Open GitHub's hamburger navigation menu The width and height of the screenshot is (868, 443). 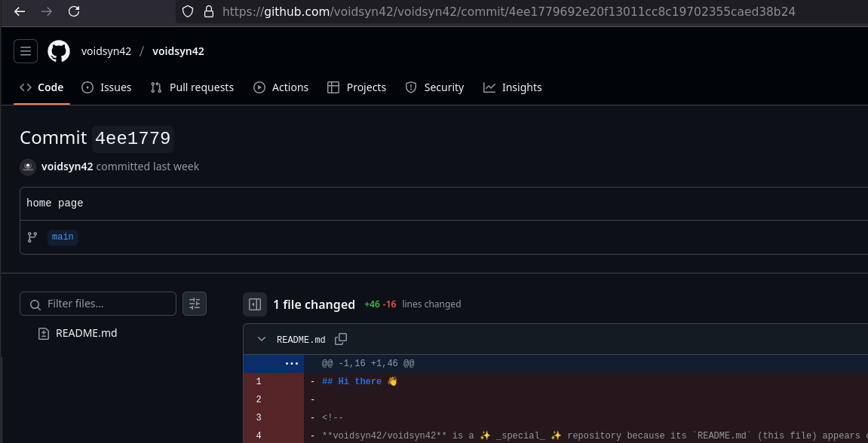pyautogui.click(x=25, y=51)
